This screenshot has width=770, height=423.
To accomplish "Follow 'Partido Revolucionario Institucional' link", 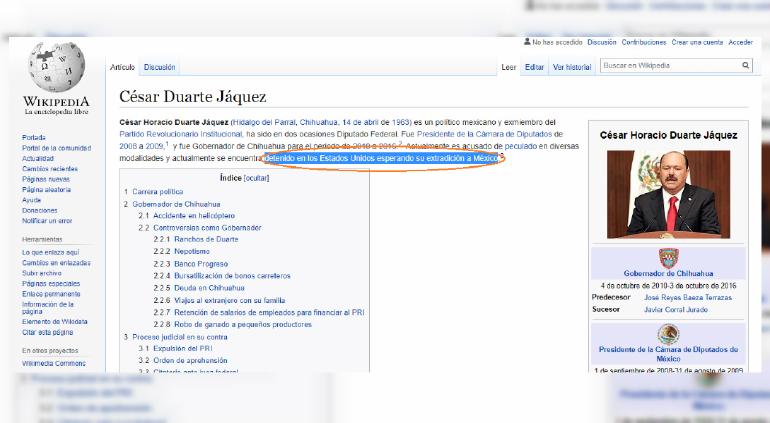I will point(181,134).
